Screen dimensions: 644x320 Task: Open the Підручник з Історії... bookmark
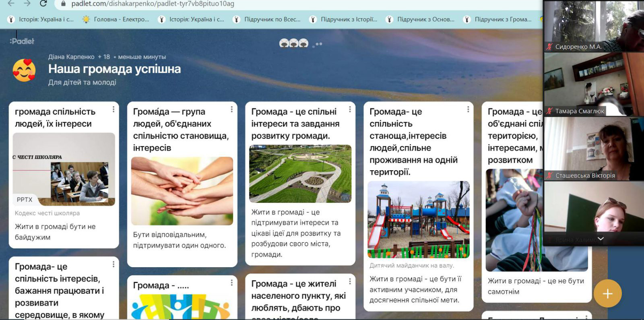click(343, 19)
